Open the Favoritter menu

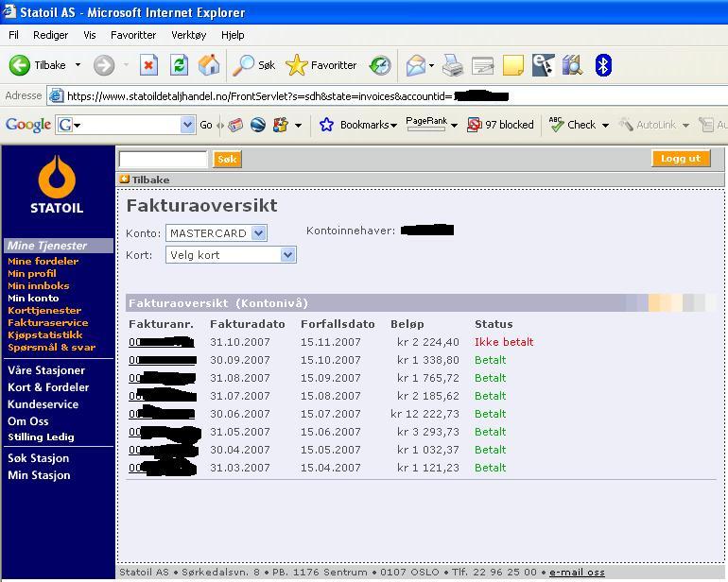[x=133, y=35]
